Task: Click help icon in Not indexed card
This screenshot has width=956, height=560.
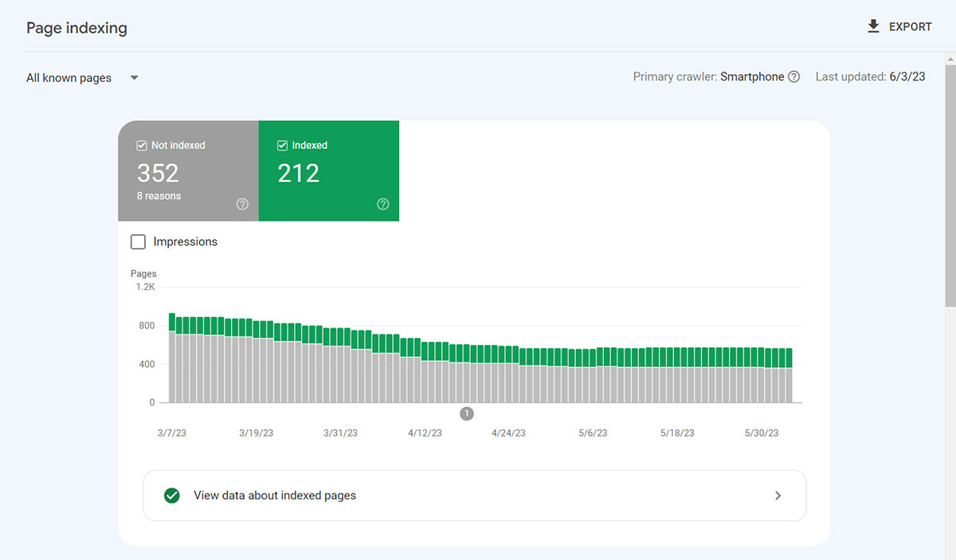Action: click(242, 204)
